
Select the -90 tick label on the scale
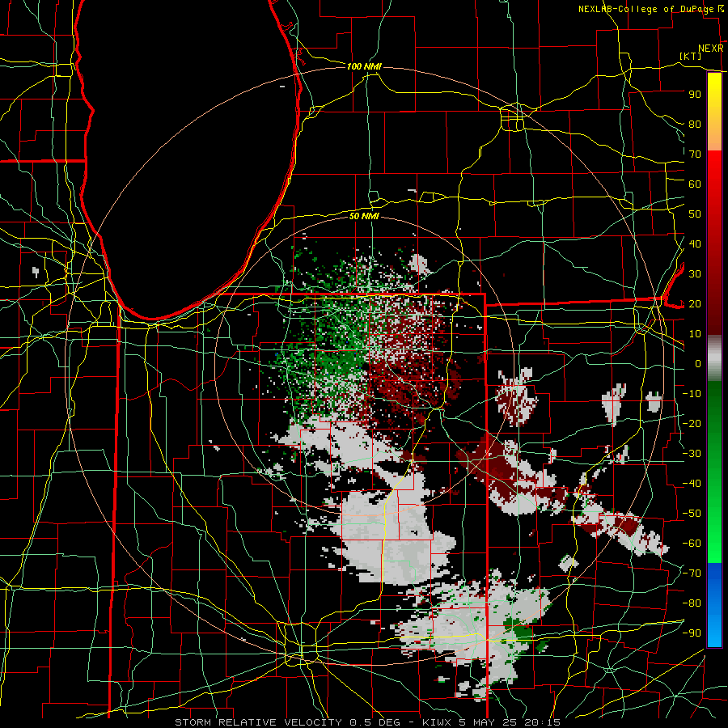coord(692,633)
